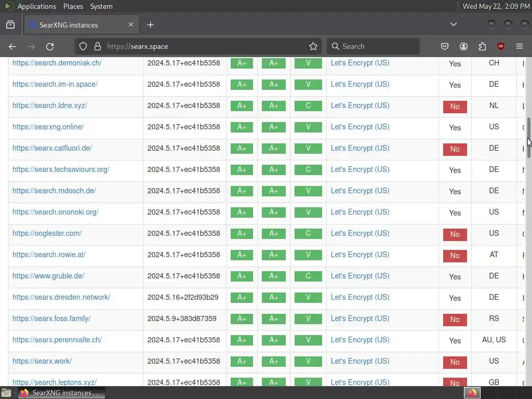
Task: Click country RS in the searx.foss.family row
Action: (x=494, y=318)
